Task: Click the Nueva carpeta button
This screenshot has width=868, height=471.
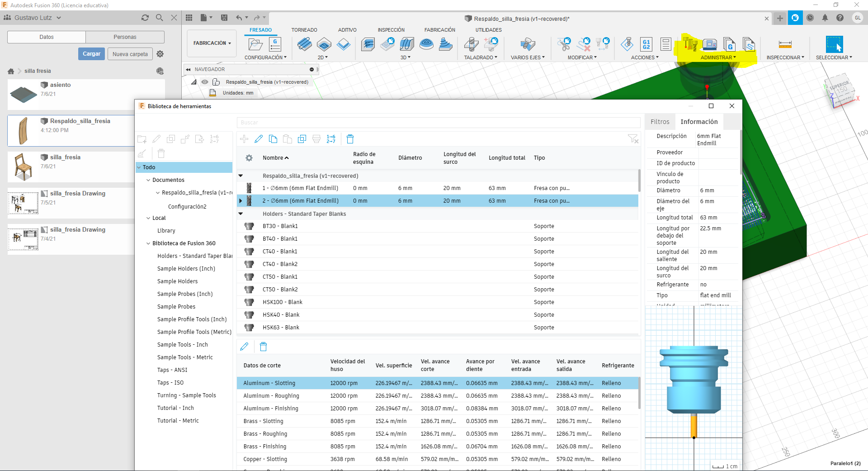Action: point(130,54)
